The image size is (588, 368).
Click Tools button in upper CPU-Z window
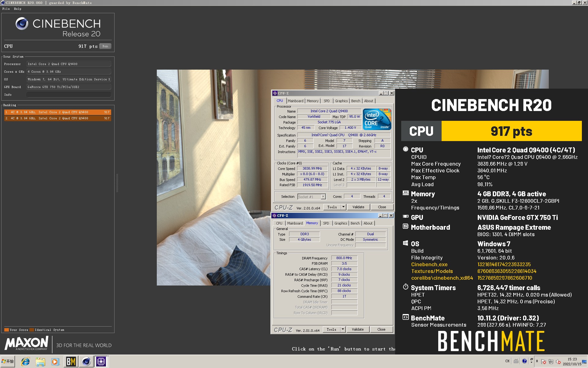[x=332, y=207]
